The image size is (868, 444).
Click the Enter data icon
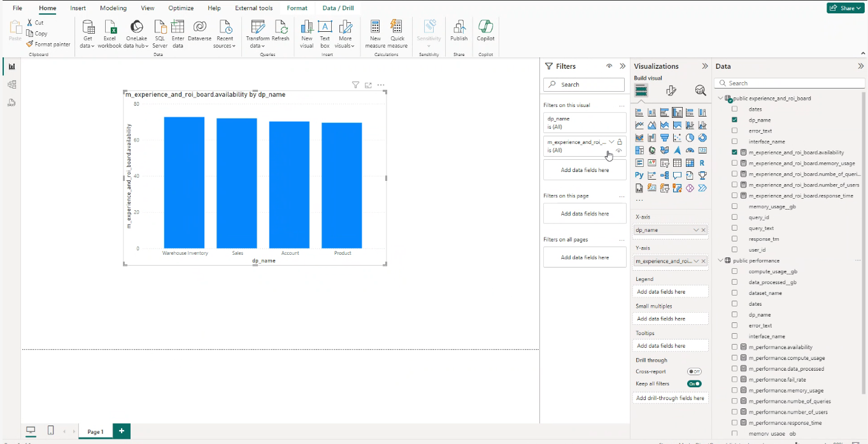[x=178, y=27]
